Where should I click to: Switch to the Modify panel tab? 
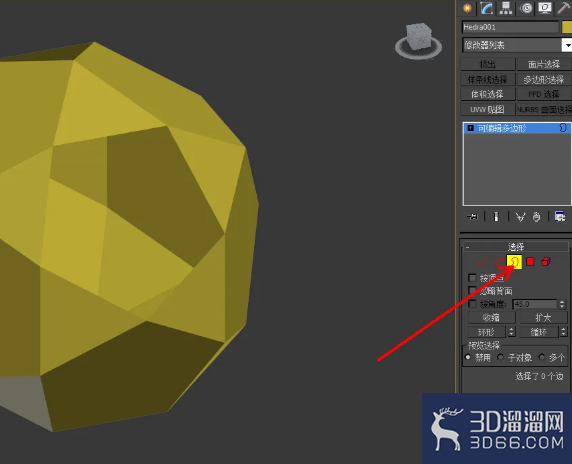pos(487,8)
